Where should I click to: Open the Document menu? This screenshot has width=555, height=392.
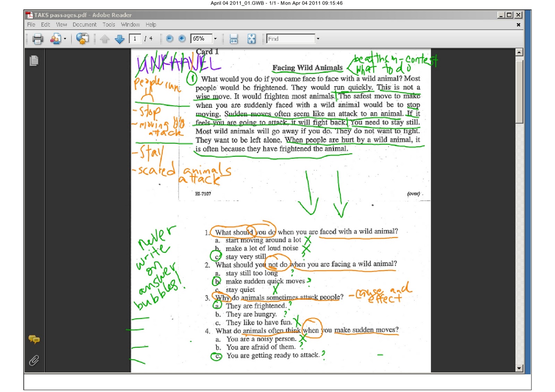pyautogui.click(x=85, y=25)
